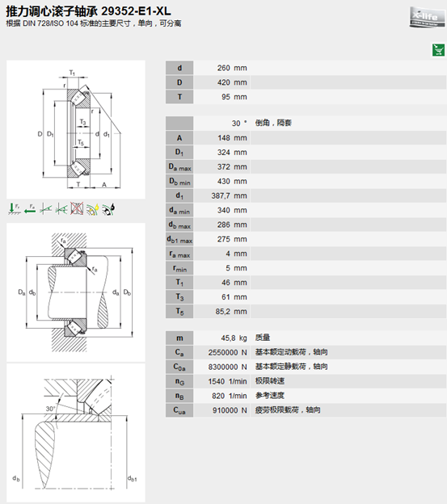
Task: Click the Da max header cell
Action: 179,167
